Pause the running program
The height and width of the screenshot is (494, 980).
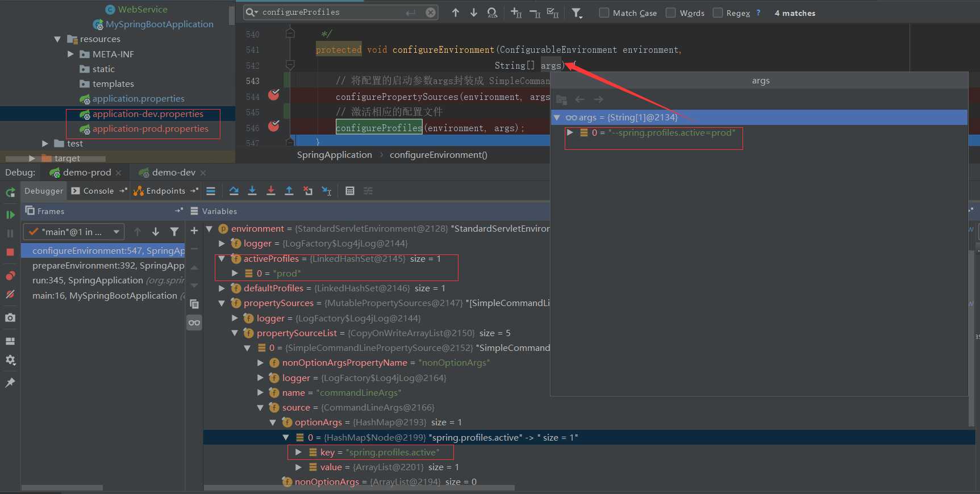[x=10, y=233]
